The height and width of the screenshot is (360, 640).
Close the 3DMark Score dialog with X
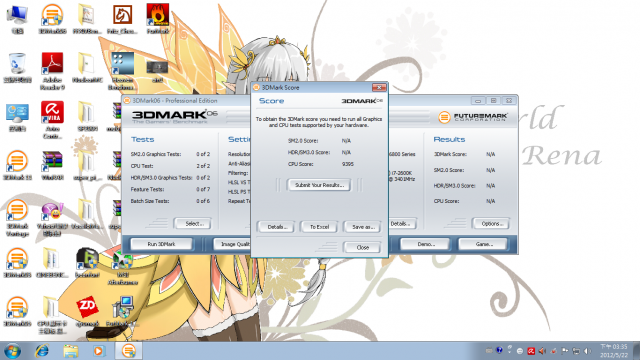point(379,87)
